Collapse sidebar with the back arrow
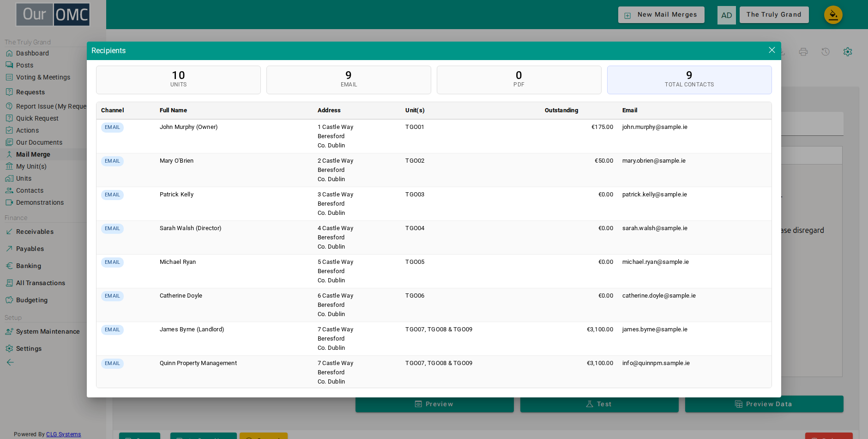Image resolution: width=868 pixels, height=439 pixels. [x=10, y=362]
